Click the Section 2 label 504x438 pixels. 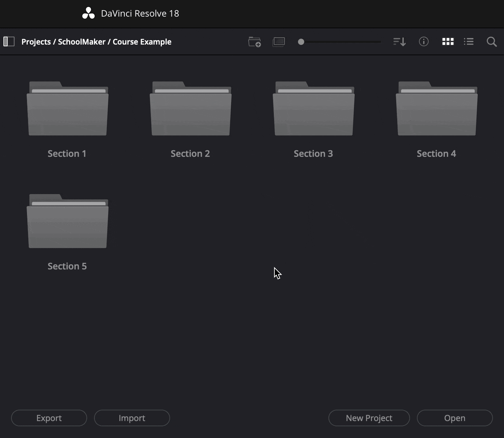(x=190, y=154)
